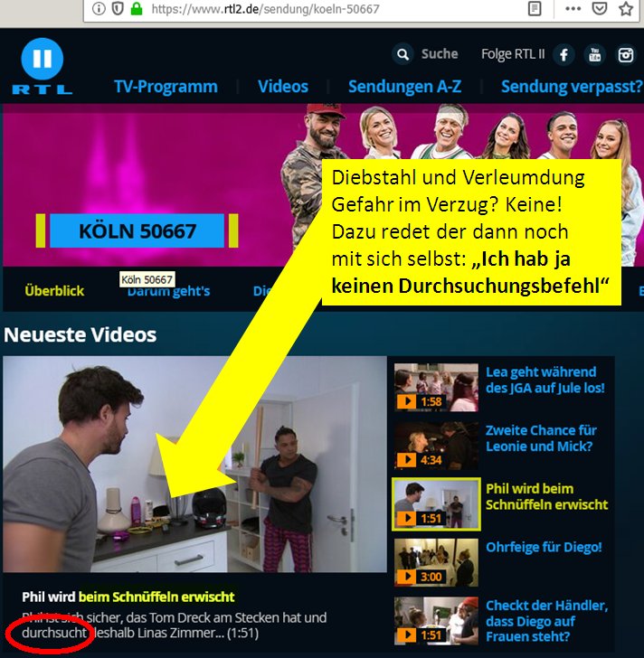
Task: Click main video title Phil wird beim Schnüffeln erwischt
Action: pyautogui.click(x=128, y=597)
